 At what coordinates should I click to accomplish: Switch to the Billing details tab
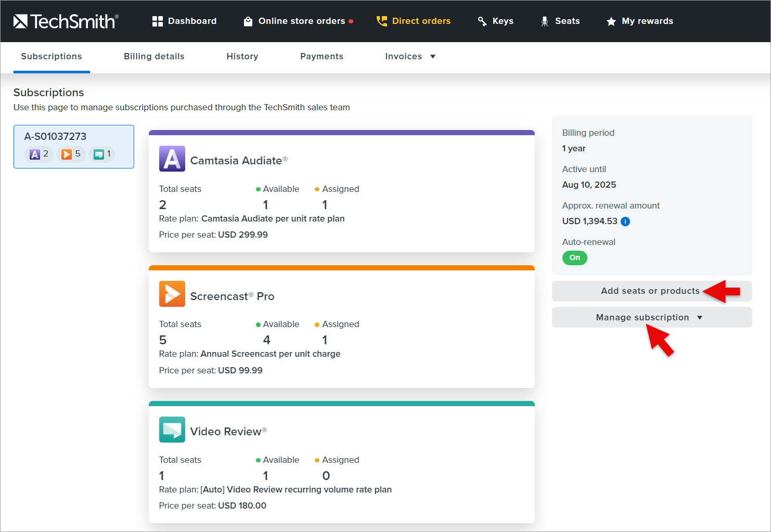(x=154, y=57)
